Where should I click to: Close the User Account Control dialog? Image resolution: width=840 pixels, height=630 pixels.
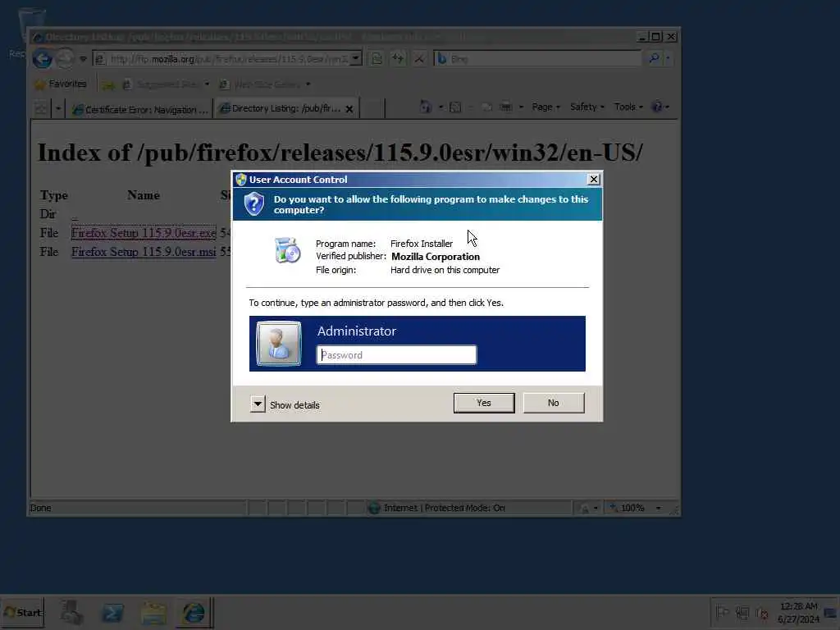594,180
